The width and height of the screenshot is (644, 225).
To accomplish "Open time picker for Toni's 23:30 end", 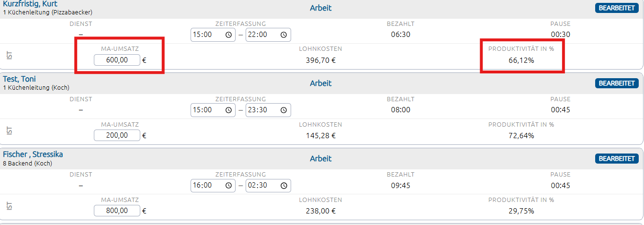I will (283, 110).
